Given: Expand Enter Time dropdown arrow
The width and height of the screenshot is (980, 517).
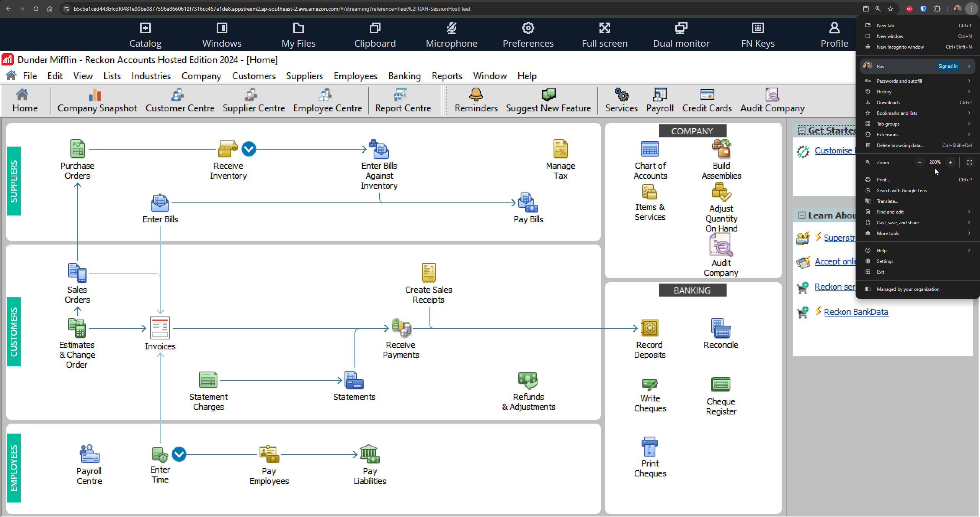Looking at the screenshot, I should tap(179, 454).
